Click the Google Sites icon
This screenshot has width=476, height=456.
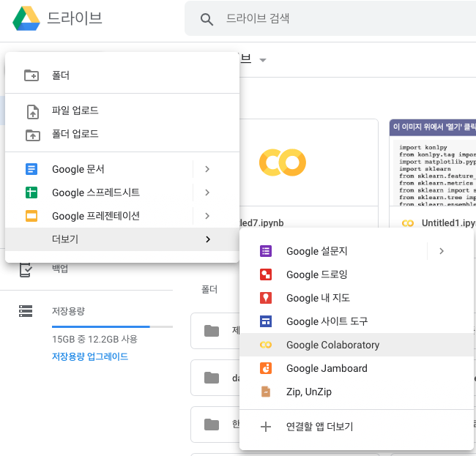266,321
